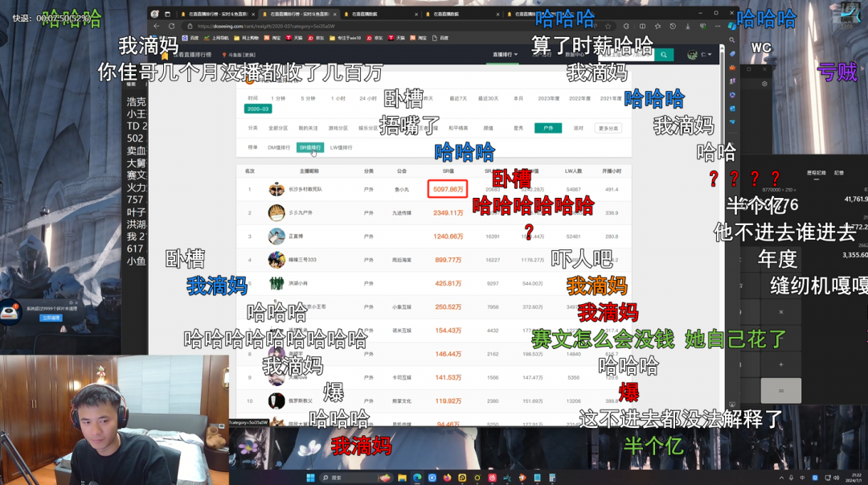Go back using the browser back arrow
The width and height of the screenshot is (868, 485).
[157, 26]
